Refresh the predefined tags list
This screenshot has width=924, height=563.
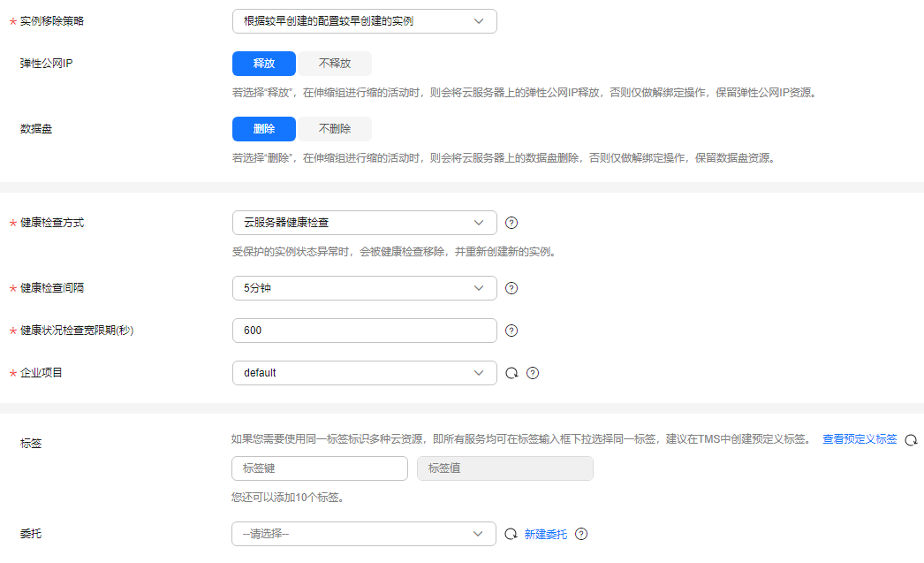pos(911,439)
